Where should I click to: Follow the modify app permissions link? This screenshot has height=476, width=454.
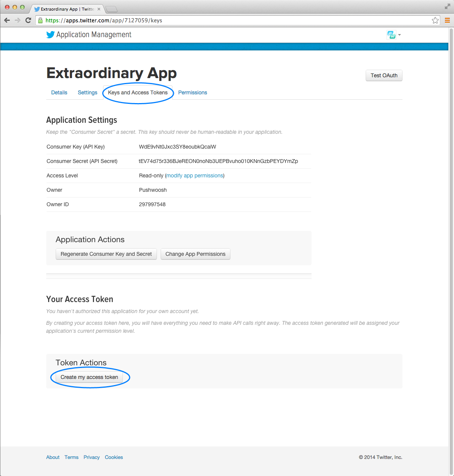(195, 175)
